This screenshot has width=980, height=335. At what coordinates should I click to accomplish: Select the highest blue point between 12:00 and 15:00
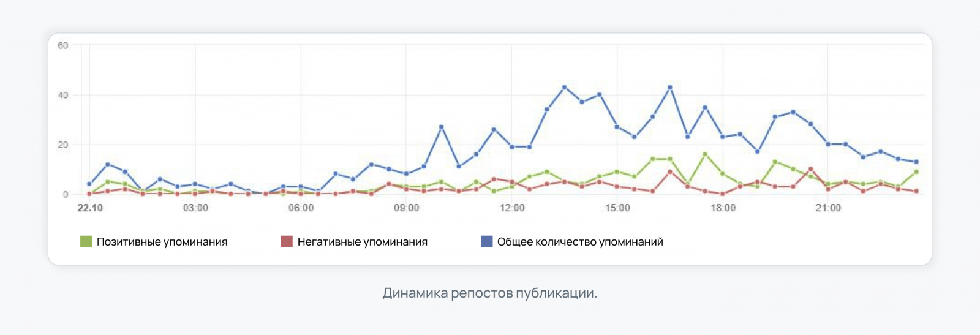[564, 88]
